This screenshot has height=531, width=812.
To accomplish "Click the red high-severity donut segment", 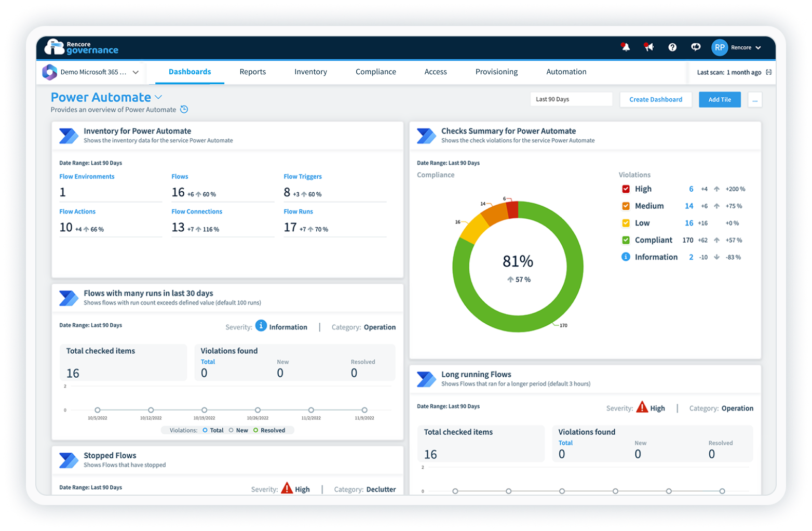I will pos(512,210).
